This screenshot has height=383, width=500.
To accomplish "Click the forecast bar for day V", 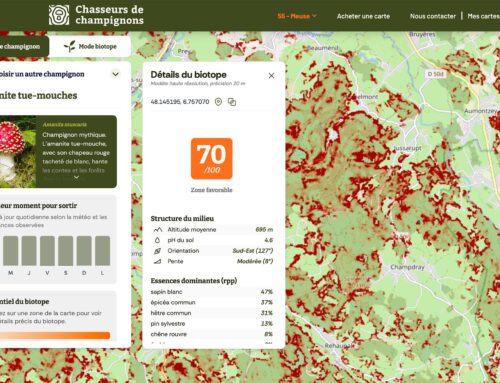I will click(x=47, y=251).
